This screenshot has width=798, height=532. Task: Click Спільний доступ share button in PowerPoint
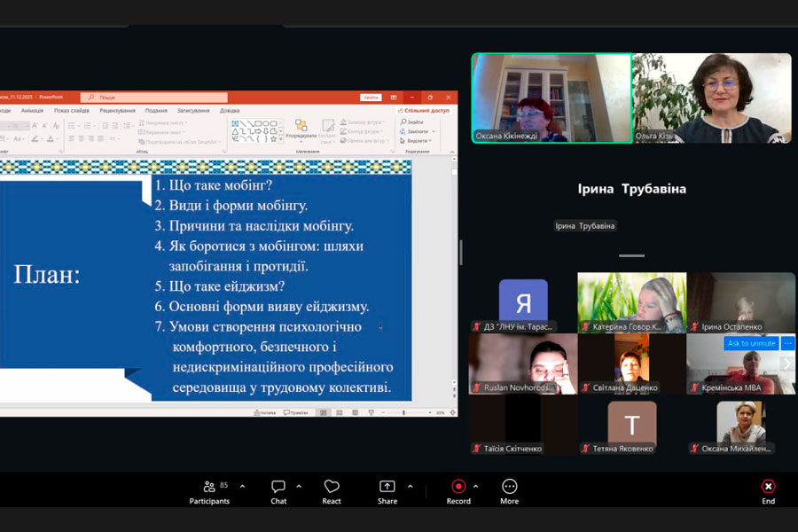424,111
